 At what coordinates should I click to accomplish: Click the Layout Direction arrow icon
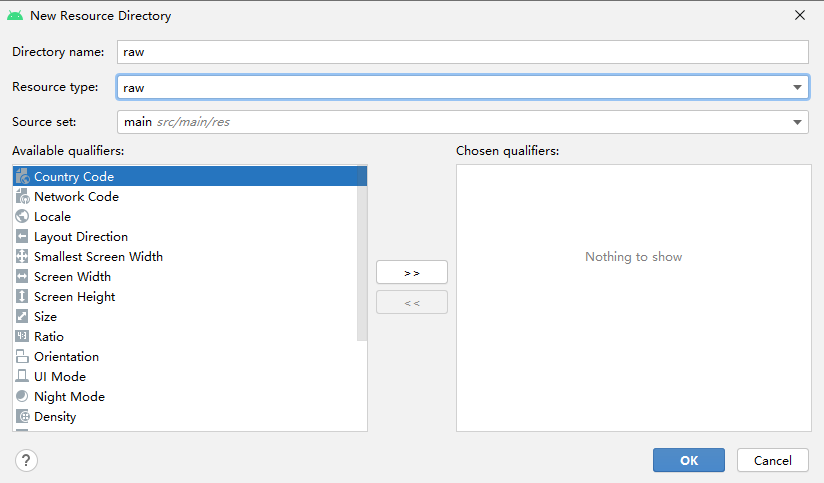[x=23, y=237]
